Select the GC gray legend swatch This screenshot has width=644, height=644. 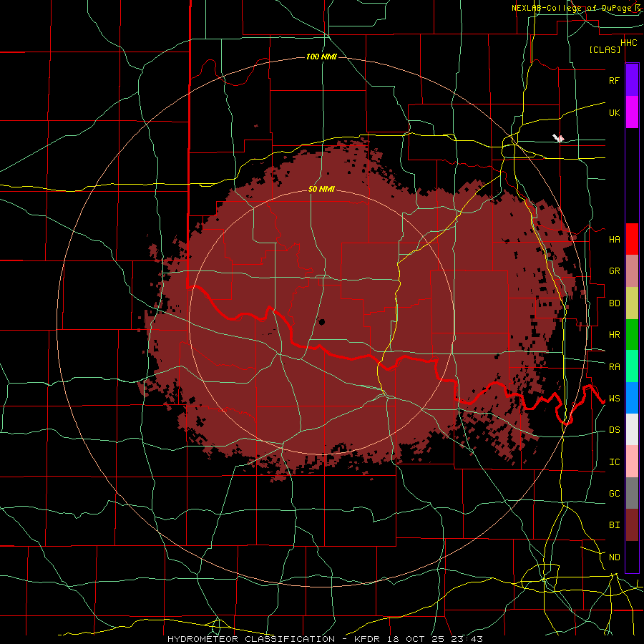pos(632,493)
